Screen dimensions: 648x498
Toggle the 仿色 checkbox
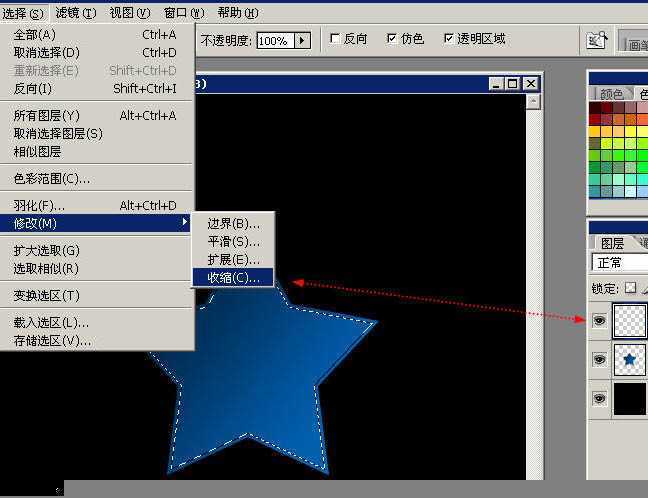[x=391, y=38]
